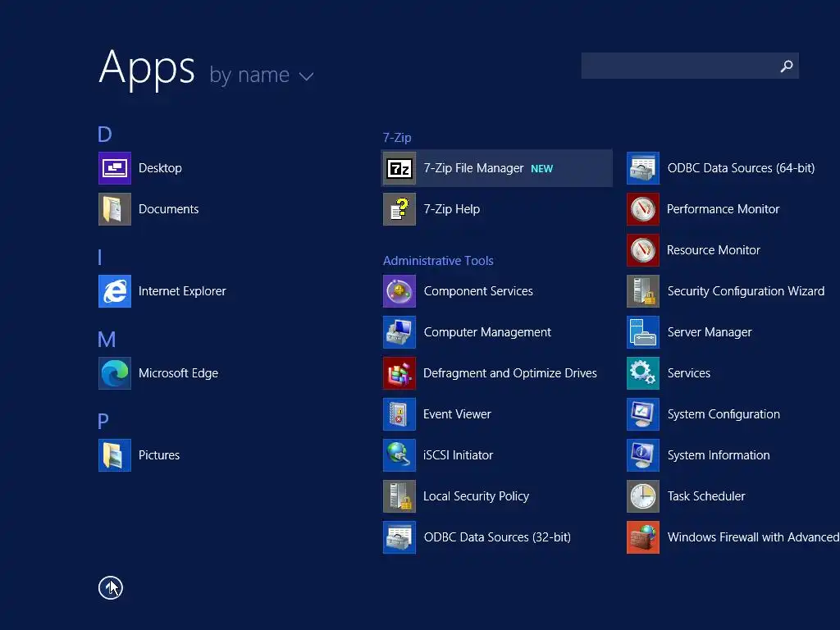
Task: Click the 'Task Scheduler' label
Action: click(x=706, y=496)
